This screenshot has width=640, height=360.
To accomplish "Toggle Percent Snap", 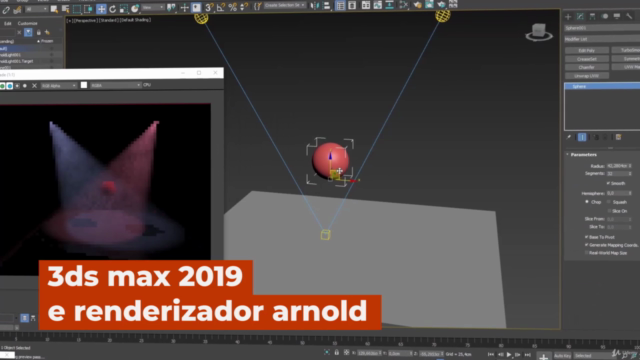I will (233, 7).
